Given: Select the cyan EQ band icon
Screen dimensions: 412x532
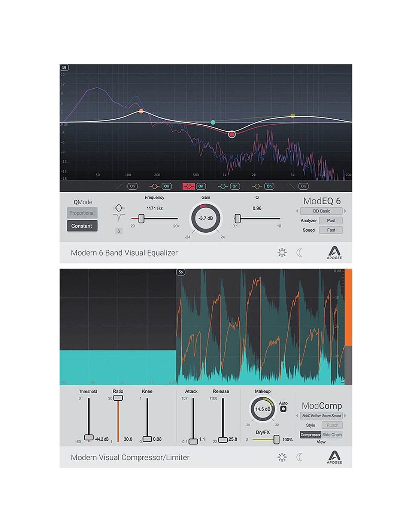Looking at the screenshot, I should (x=223, y=186).
